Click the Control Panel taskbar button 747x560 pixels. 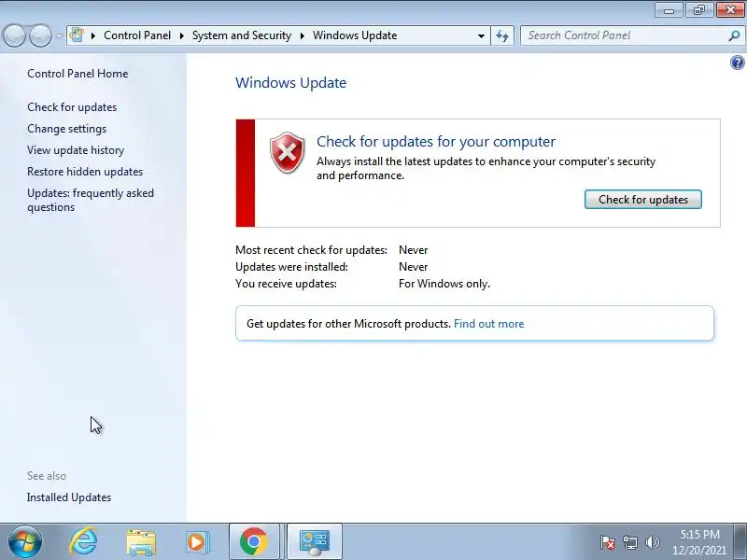coord(315,541)
